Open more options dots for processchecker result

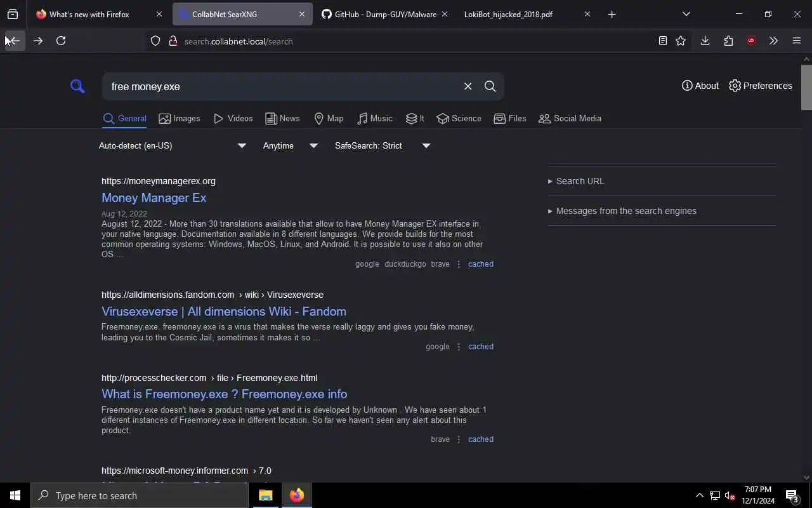tap(459, 439)
